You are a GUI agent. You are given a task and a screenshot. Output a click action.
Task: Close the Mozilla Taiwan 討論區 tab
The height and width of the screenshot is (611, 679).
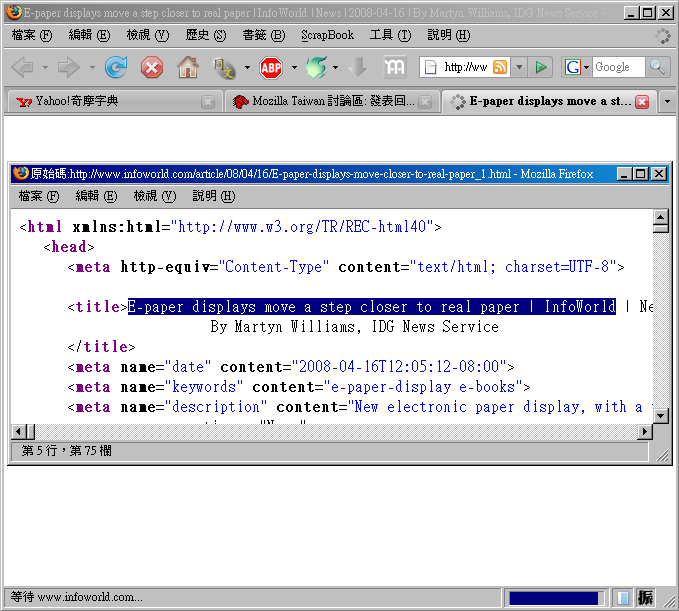tap(425, 102)
